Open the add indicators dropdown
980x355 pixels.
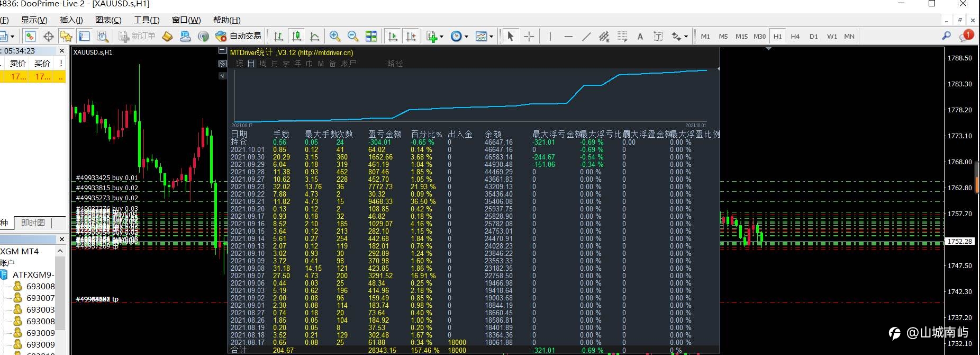435,36
